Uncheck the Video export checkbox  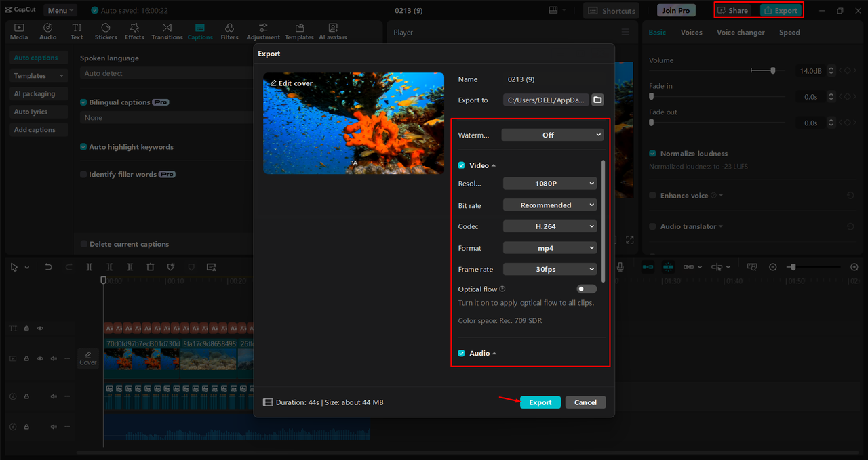462,165
